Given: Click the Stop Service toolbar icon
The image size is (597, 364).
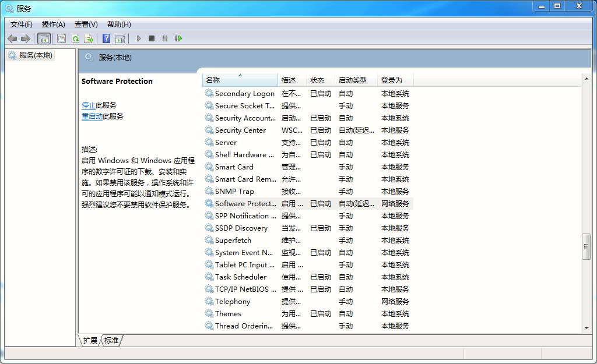Looking at the screenshot, I should point(152,38).
